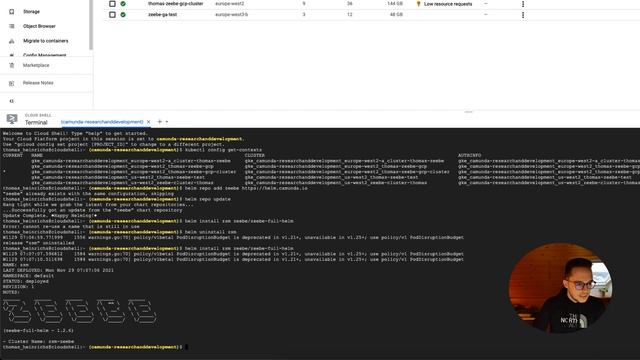Screen dimensions: 640x360
Task: Open actions menu for zeebe-ga-test
Action: pos(523,15)
